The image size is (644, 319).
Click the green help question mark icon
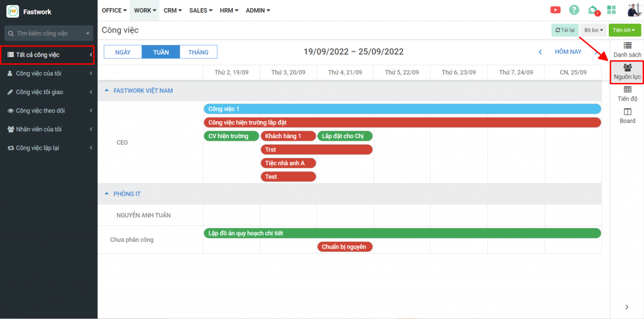[x=574, y=10]
